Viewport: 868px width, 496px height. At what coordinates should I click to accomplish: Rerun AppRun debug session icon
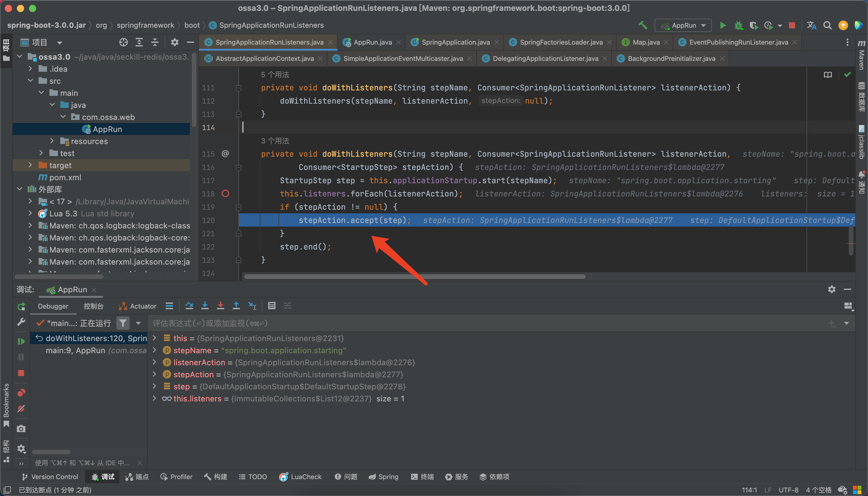click(x=21, y=306)
